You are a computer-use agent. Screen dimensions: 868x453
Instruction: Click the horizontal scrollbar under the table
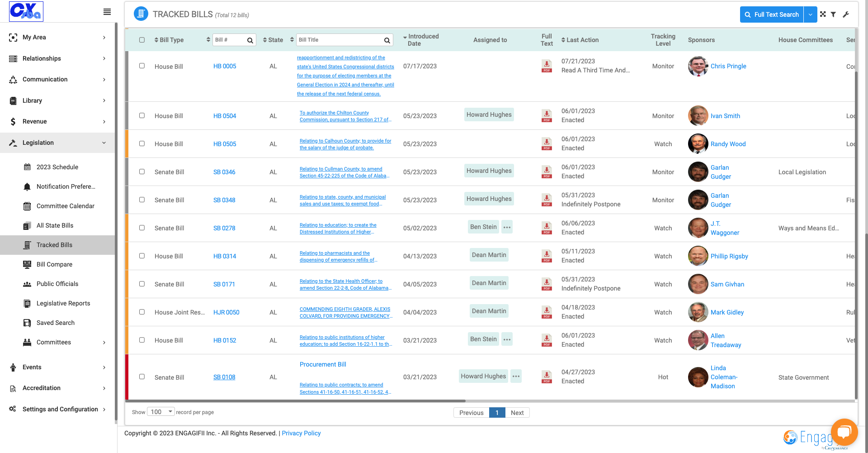pos(295,401)
